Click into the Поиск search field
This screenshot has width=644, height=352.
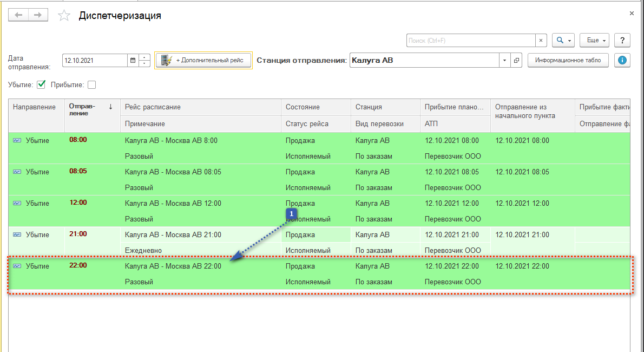pos(471,41)
